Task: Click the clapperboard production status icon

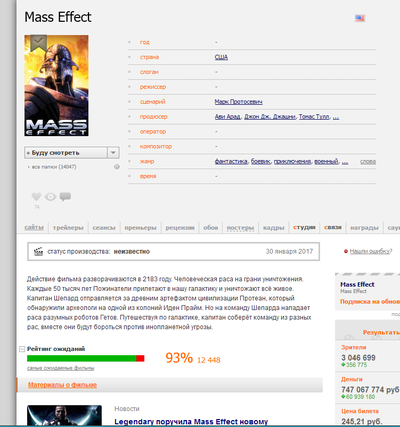Action: pyautogui.click(x=39, y=252)
